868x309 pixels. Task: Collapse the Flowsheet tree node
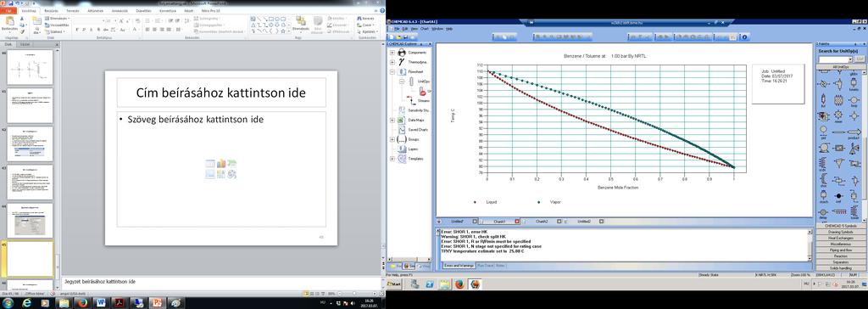click(392, 72)
